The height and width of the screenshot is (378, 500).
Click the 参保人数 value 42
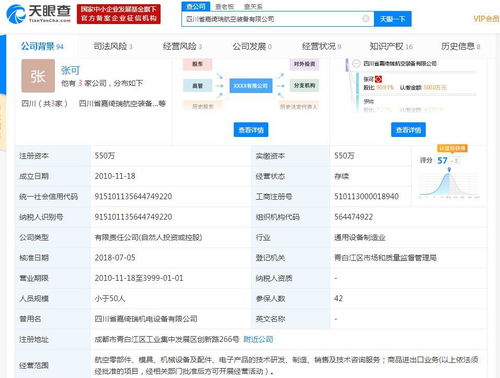(338, 298)
